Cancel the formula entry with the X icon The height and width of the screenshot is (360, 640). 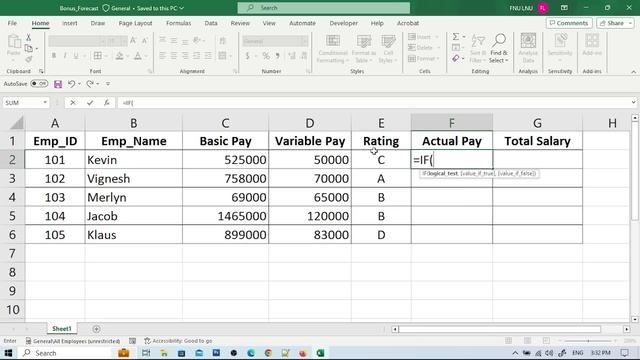pyautogui.click(x=73, y=102)
